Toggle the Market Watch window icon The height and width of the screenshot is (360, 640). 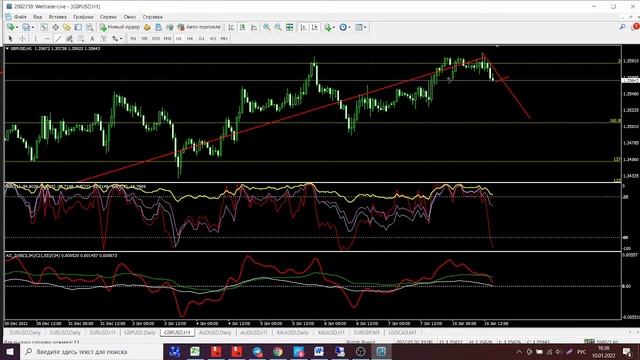(x=44, y=27)
